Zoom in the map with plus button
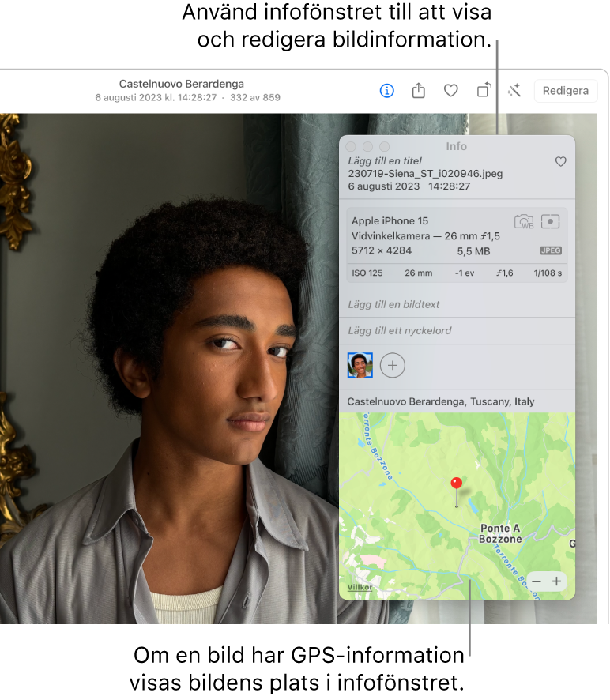 [x=556, y=581]
